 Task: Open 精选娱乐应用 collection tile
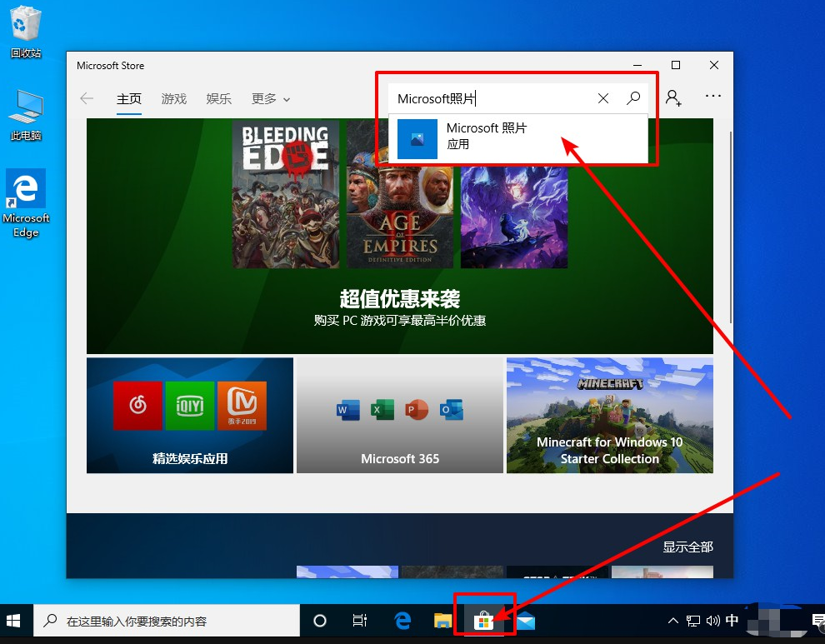[190, 416]
